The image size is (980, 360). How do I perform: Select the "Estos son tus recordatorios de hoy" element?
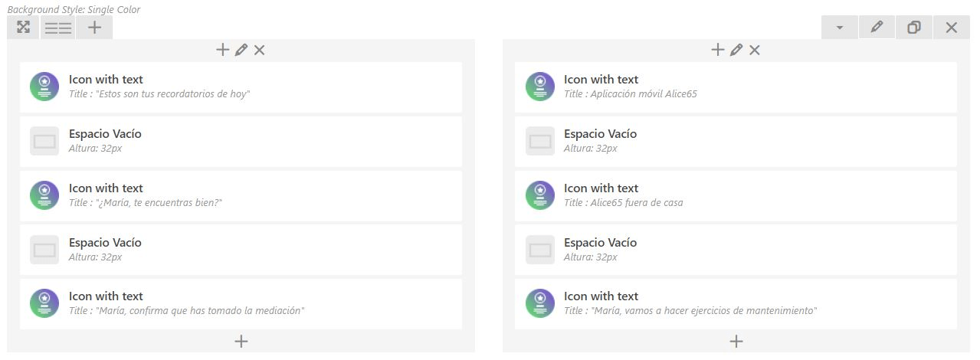tap(241, 87)
